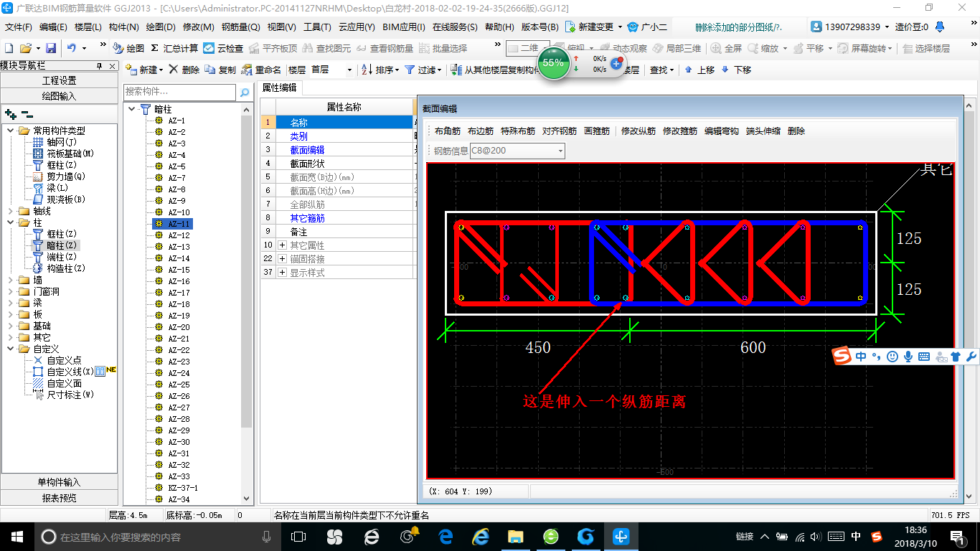Expand 其它属性 property group
The height and width of the screenshot is (551, 980).
pyautogui.click(x=282, y=245)
